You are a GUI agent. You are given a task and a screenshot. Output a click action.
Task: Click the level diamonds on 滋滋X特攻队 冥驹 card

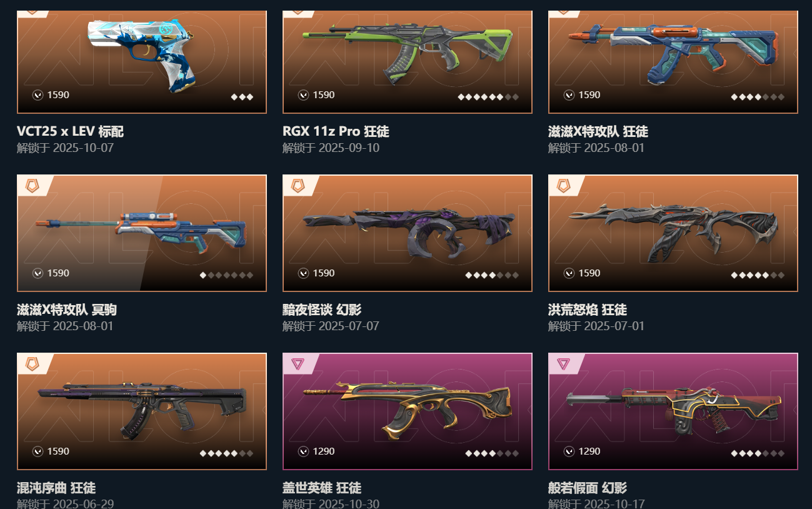226,275
